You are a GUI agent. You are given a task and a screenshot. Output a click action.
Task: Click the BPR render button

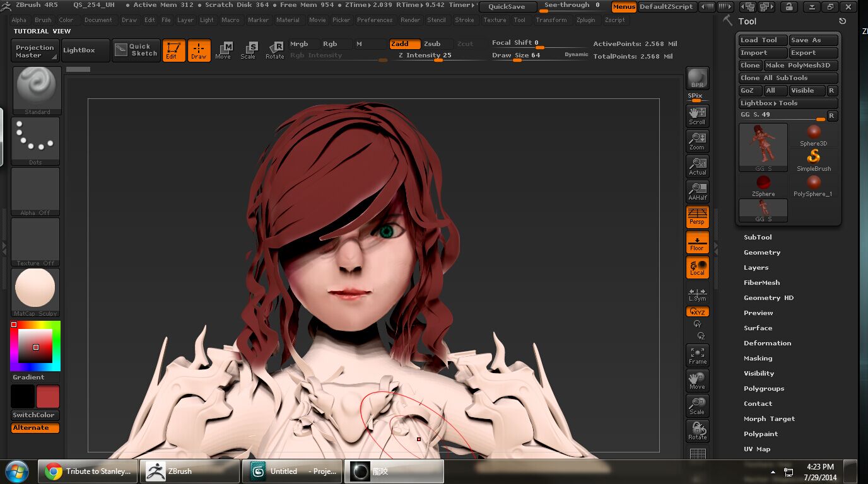(x=697, y=78)
